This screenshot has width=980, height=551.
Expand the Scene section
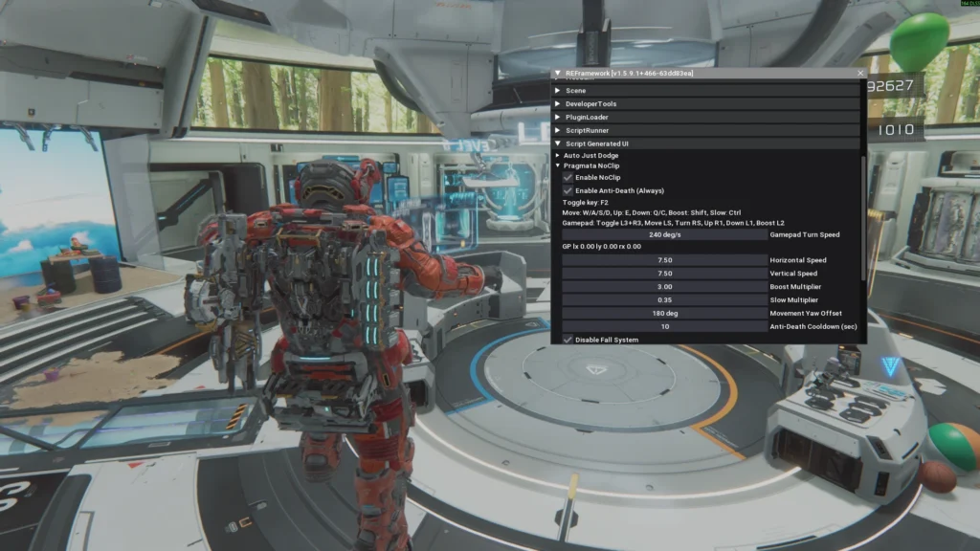pos(705,91)
